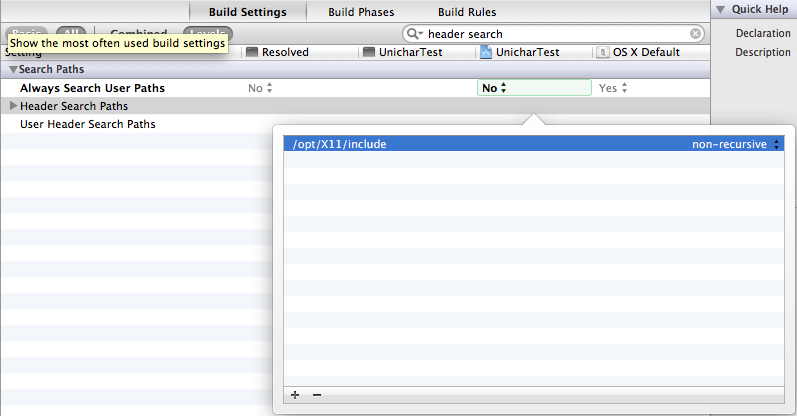The image size is (797, 416).
Task: Switch to the Build Rules tab
Action: pyautogui.click(x=467, y=12)
